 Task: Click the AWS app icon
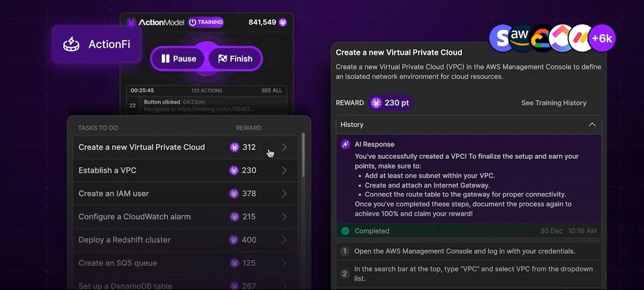(519, 38)
